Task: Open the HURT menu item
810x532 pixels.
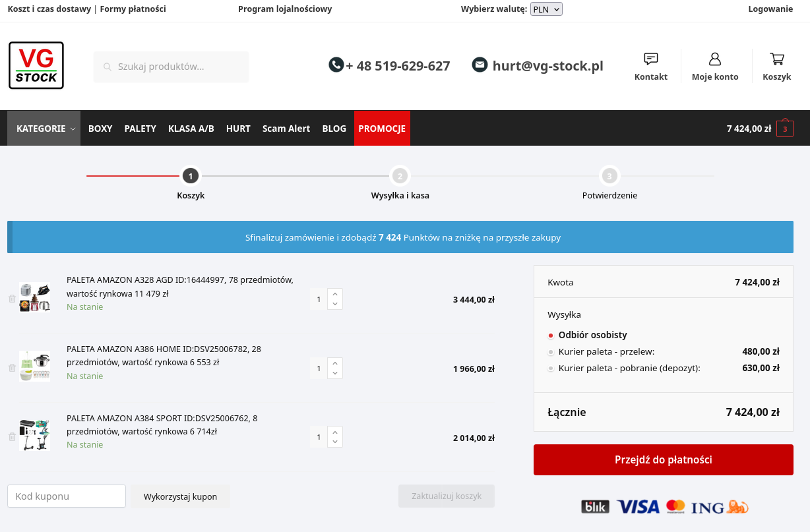Action: click(x=238, y=129)
